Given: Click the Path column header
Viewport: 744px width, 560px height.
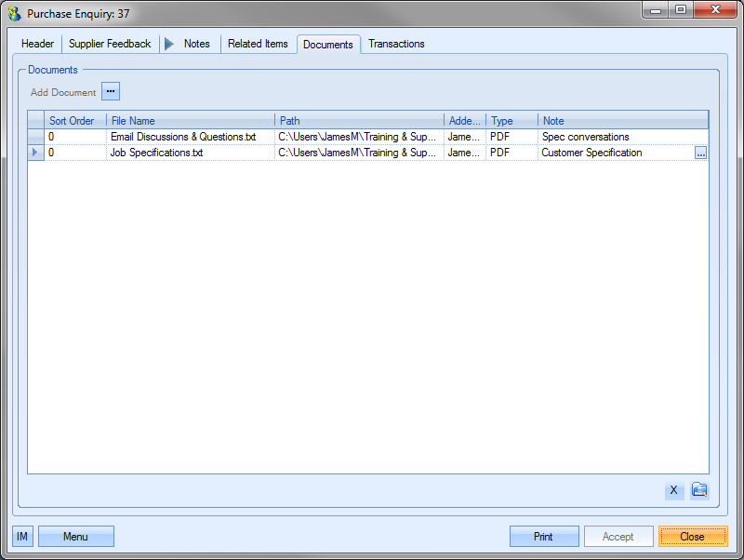Looking at the screenshot, I should [359, 121].
